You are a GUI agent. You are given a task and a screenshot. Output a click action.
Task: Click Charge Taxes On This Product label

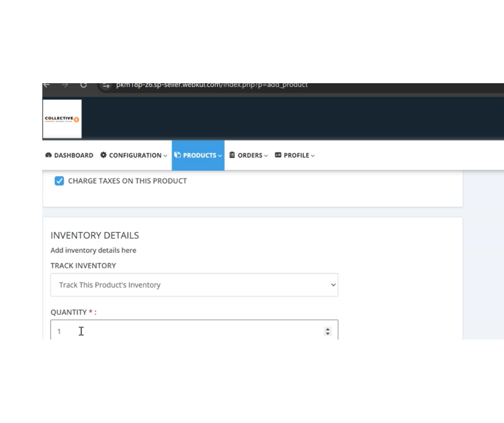[127, 181]
